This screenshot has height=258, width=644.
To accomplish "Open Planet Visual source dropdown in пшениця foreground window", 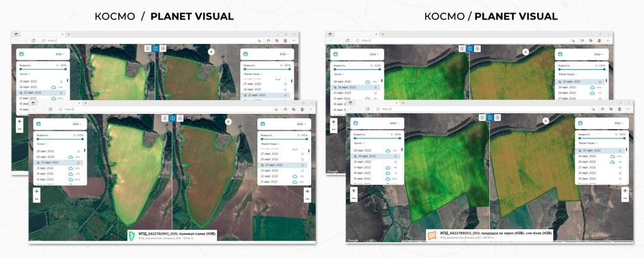I will coord(269,144).
